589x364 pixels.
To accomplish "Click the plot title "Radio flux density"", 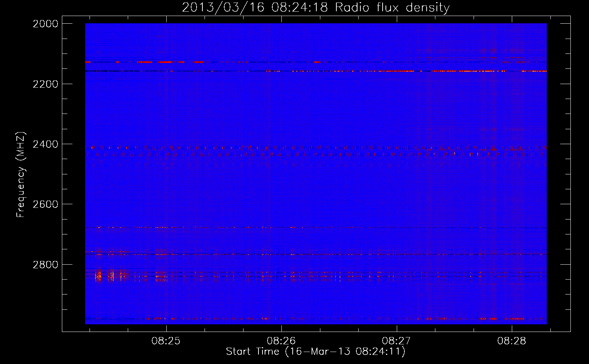I will [x=392, y=8].
